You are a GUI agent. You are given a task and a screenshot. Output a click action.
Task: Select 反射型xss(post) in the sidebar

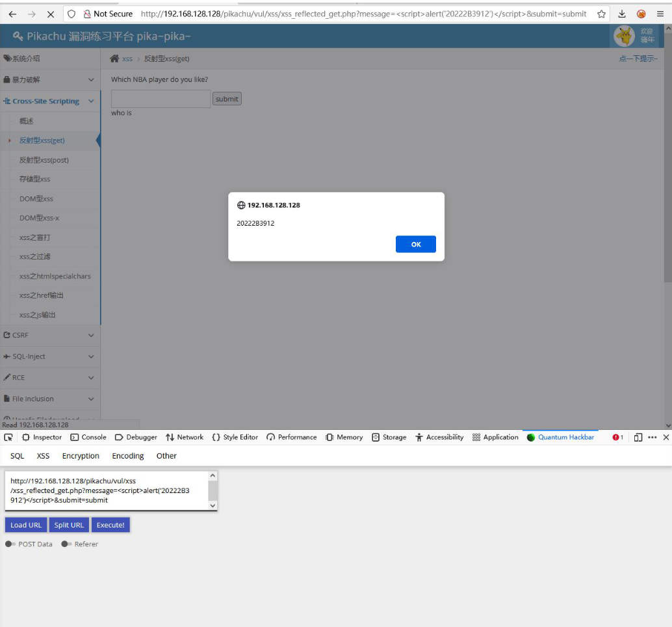(x=44, y=160)
